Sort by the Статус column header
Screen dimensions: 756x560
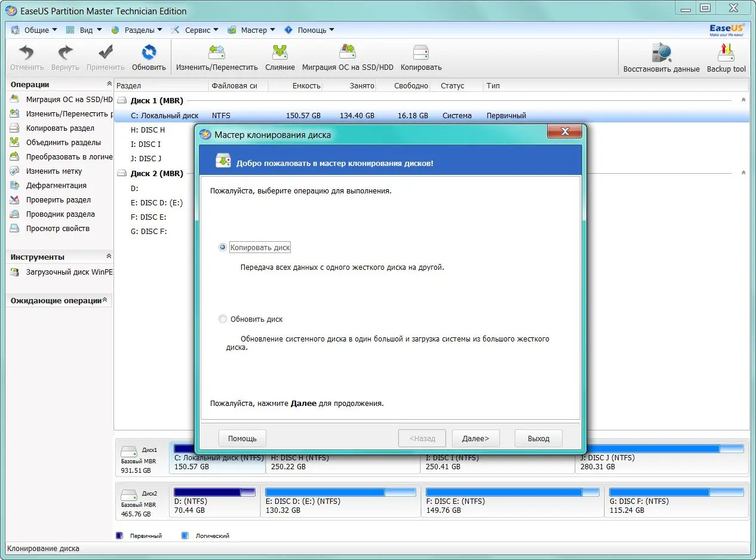tap(457, 85)
